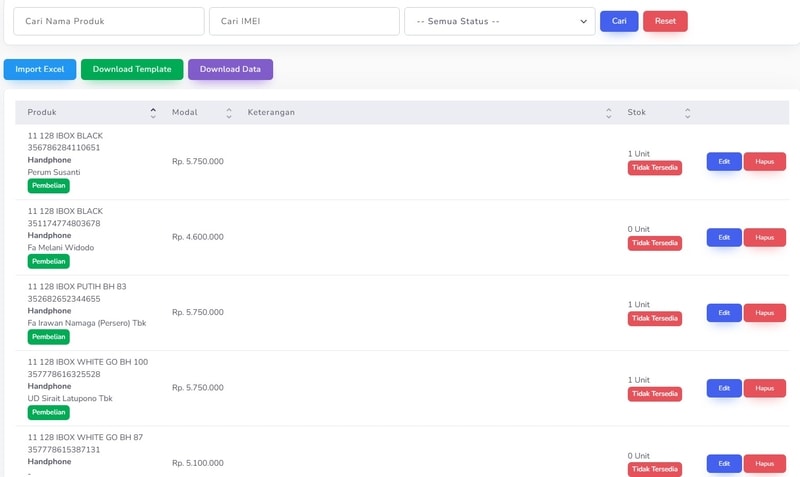
Task: Edit the 11 128 IBOX PUTIH BH 83 row
Action: click(724, 313)
